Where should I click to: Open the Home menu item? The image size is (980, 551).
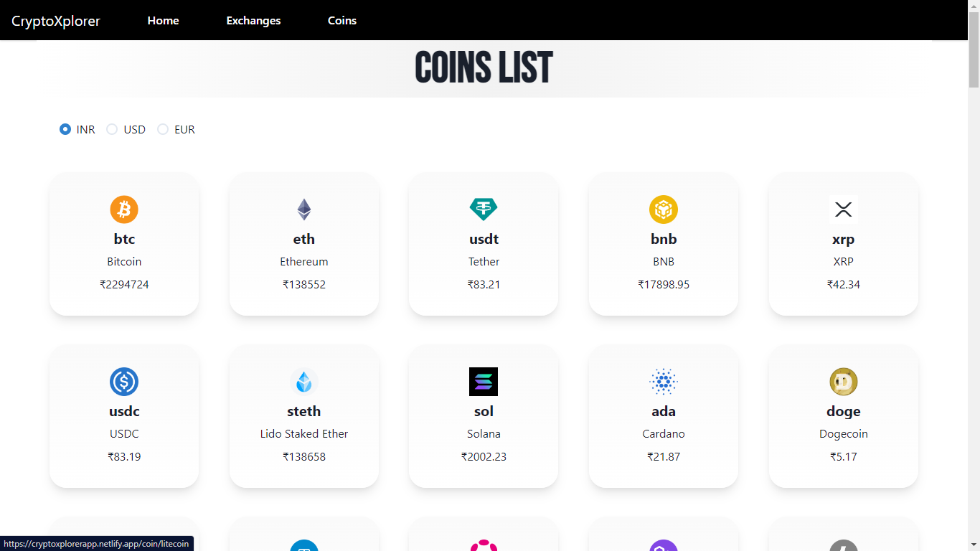(x=163, y=20)
